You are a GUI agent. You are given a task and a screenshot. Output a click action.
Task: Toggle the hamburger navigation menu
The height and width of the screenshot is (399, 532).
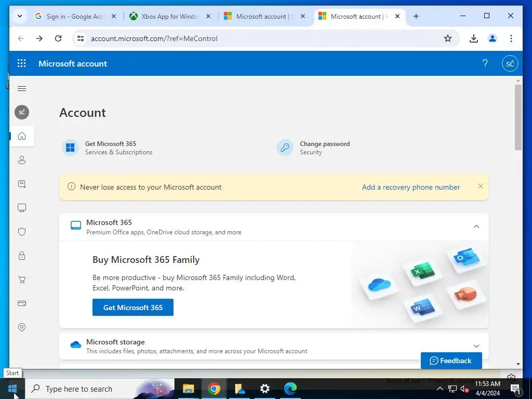22,88
